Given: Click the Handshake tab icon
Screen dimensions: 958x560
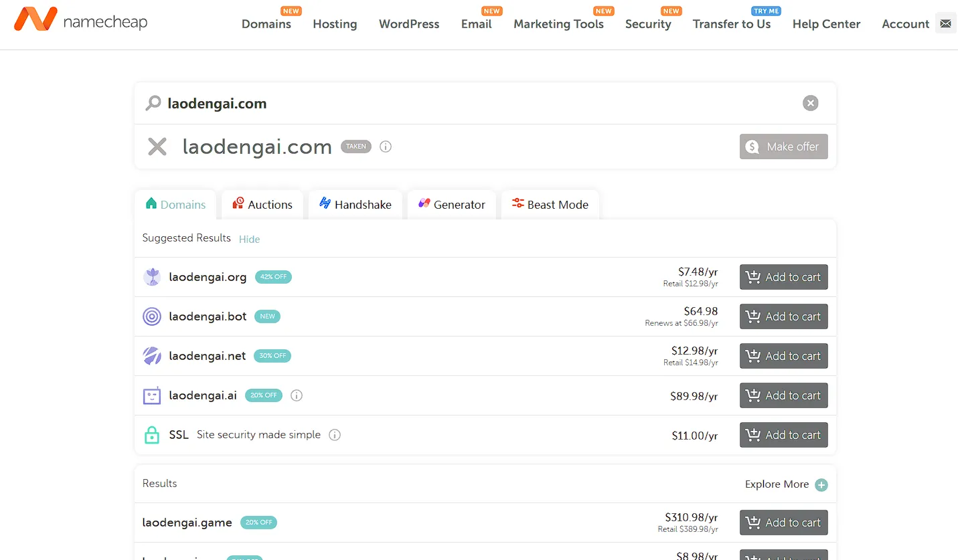Looking at the screenshot, I should [x=325, y=203].
